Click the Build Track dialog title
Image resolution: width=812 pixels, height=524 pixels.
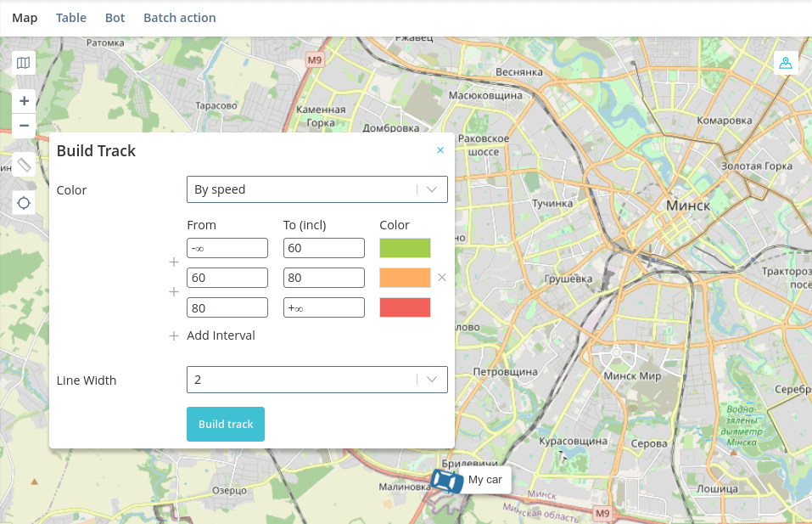coord(97,151)
